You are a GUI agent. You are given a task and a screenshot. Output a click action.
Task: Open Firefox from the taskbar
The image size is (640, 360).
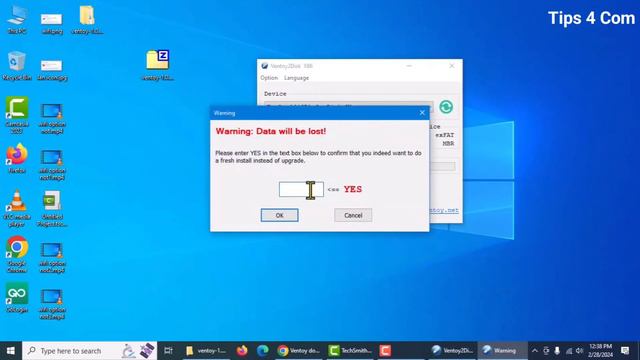click(242, 351)
